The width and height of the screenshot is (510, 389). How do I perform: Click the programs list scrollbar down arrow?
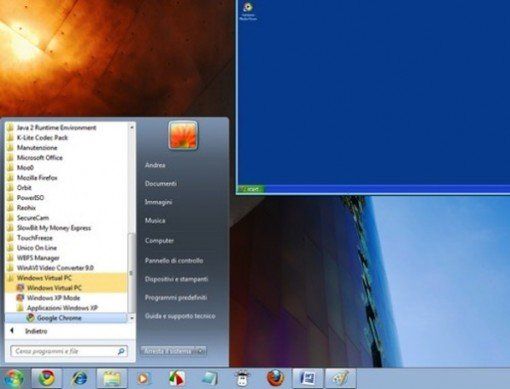(132, 318)
